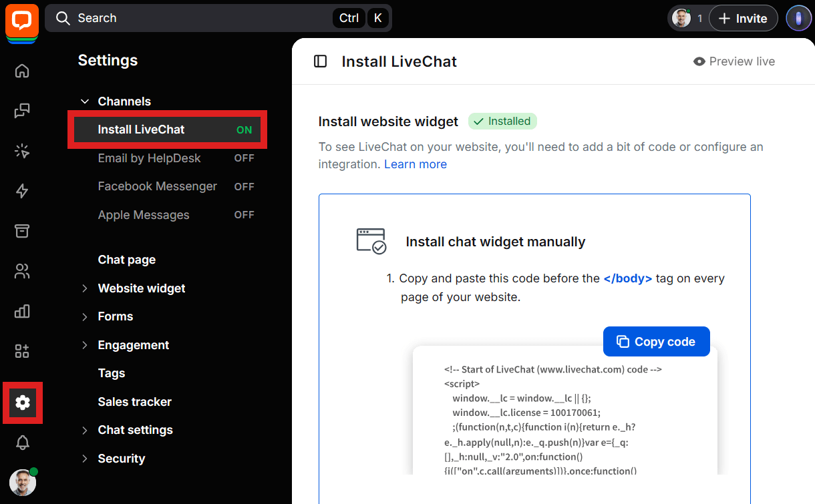Click the Install website widget heading
Image resolution: width=815 pixels, height=504 pixels.
click(x=388, y=121)
